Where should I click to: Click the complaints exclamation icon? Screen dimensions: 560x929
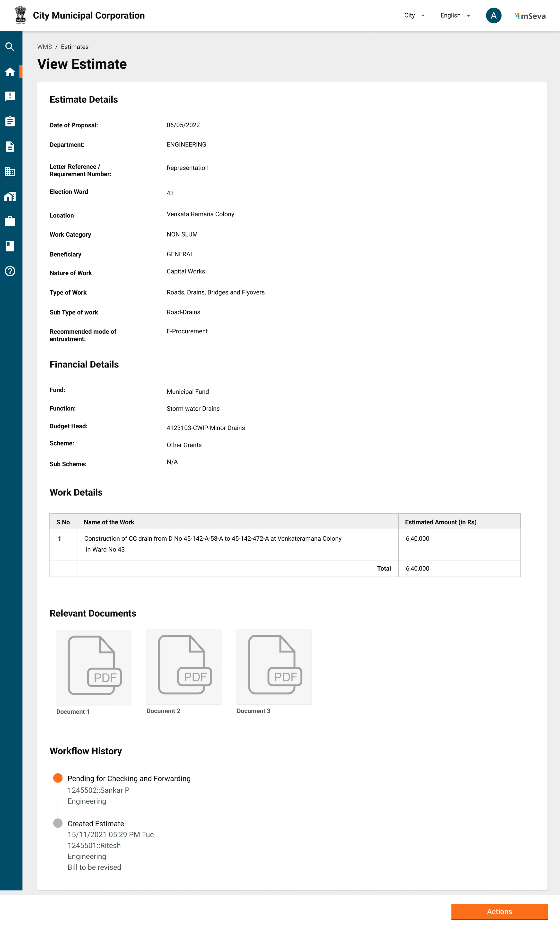pyautogui.click(x=10, y=97)
